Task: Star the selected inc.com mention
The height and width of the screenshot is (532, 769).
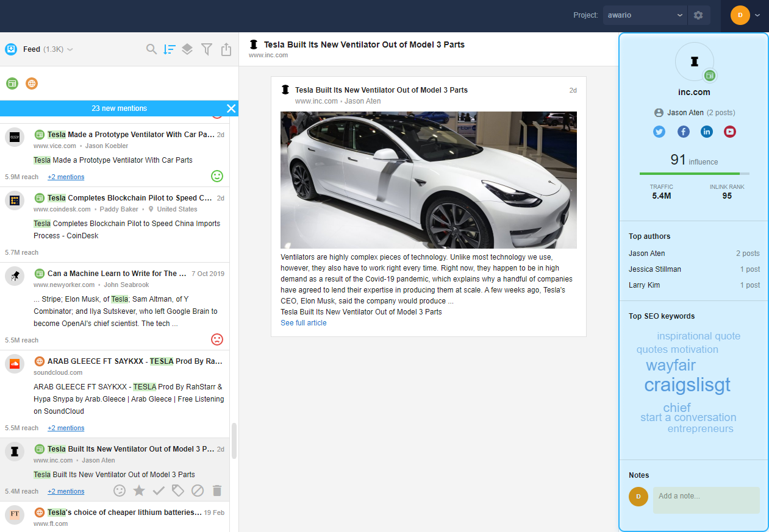Action: point(139,491)
